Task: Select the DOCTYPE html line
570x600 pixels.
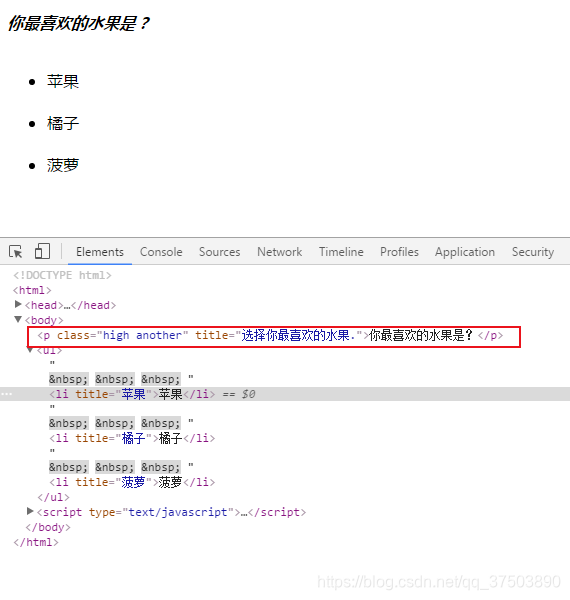Action: (62, 275)
